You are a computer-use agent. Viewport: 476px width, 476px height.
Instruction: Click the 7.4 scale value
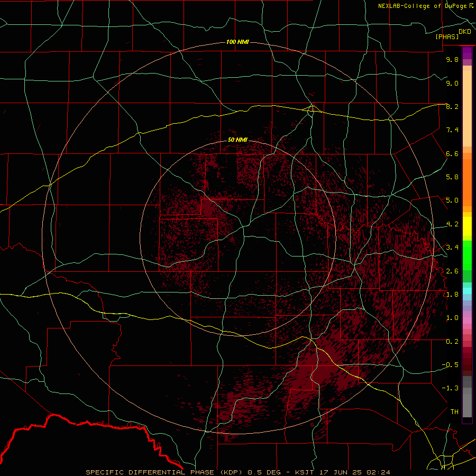pos(452,130)
